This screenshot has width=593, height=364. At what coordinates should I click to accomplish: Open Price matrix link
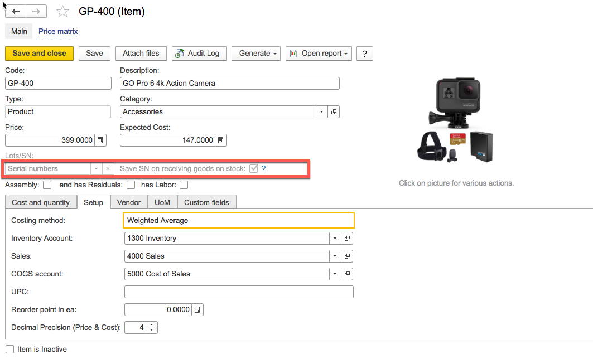(x=58, y=32)
